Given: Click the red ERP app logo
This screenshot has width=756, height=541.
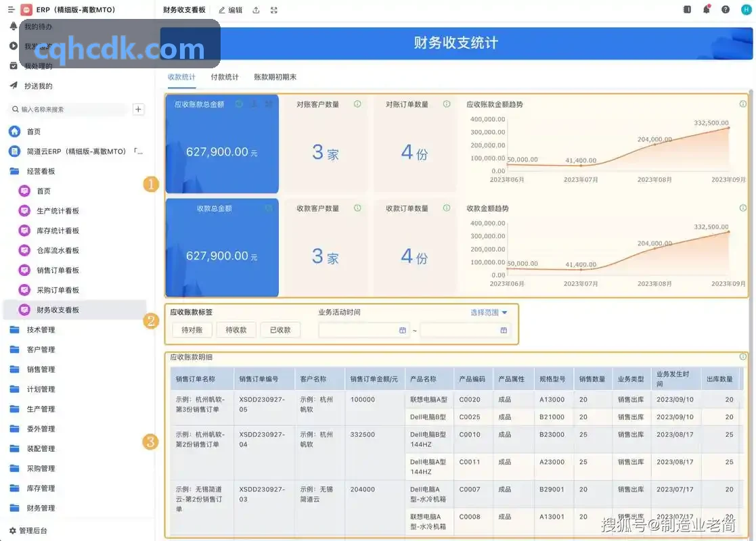Looking at the screenshot, I should (26, 9).
